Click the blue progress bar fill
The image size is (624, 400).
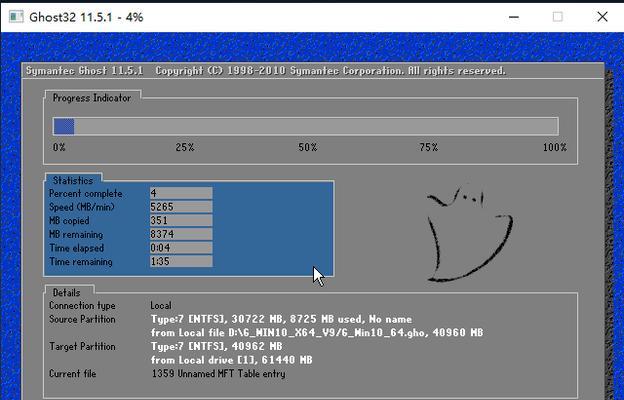tap(64, 127)
